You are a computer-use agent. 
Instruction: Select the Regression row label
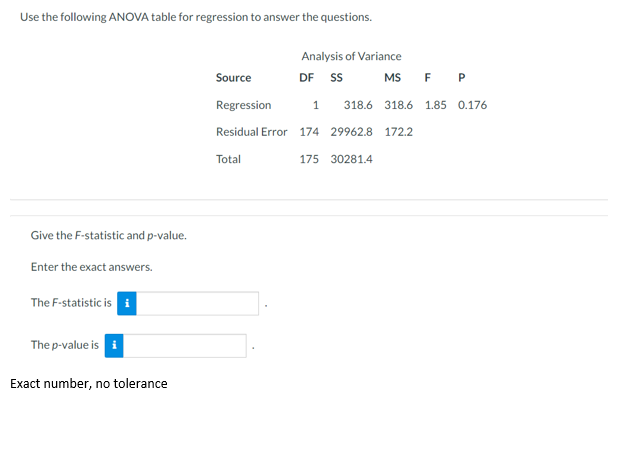pos(243,105)
